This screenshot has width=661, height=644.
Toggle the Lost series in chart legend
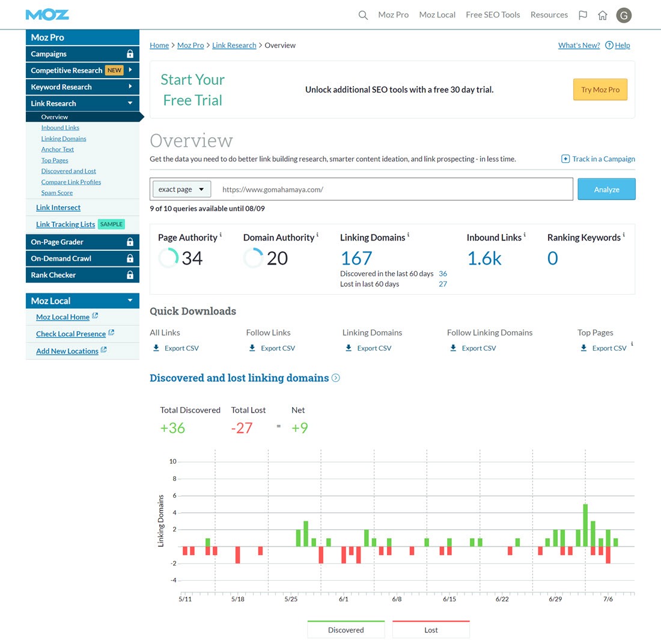(x=431, y=630)
